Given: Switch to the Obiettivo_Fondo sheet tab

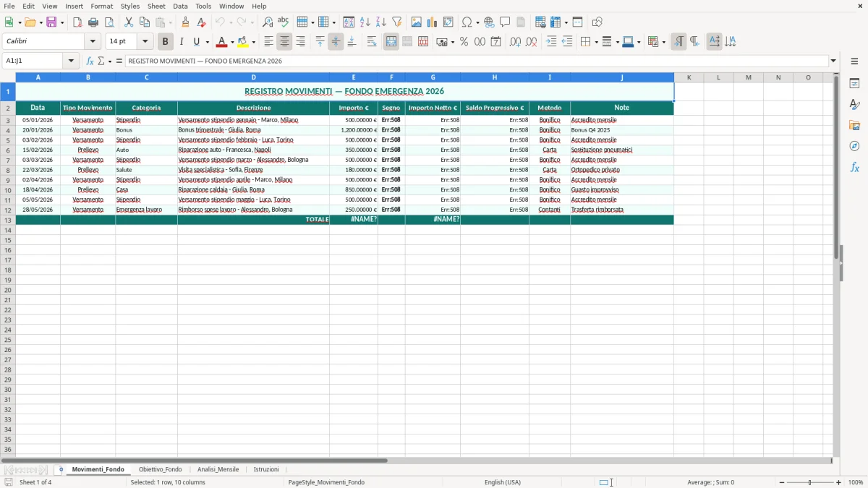Looking at the screenshot, I should tap(160, 470).
